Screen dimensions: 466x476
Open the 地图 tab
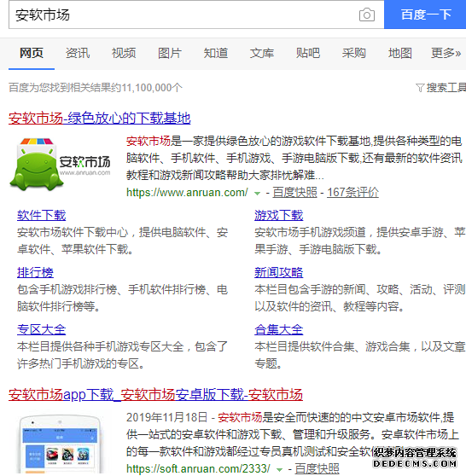coord(400,53)
